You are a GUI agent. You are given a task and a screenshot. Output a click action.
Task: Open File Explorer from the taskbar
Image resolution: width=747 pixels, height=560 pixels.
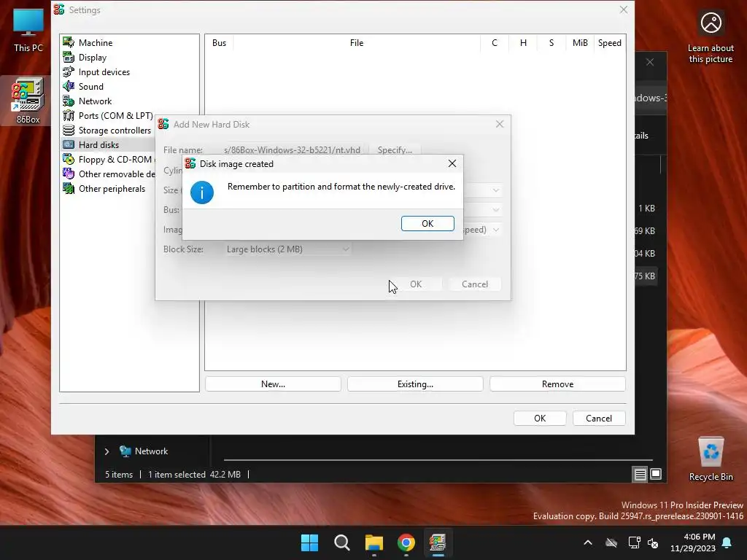pyautogui.click(x=374, y=542)
